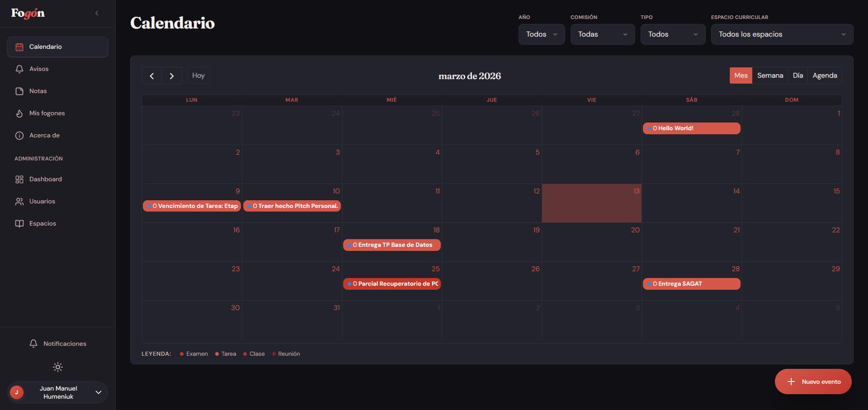Toggle the light/dark theme

[x=57, y=367]
